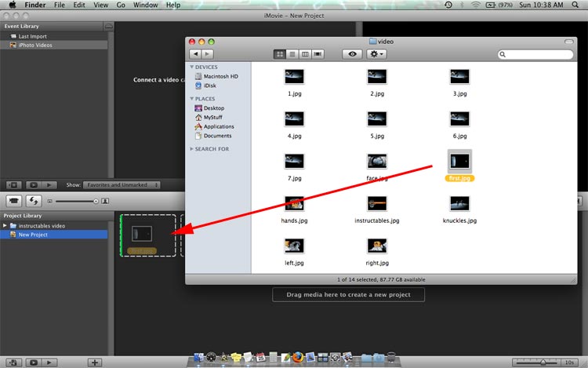Image resolution: width=588 pixels, height=368 pixels.
Task: Open Desktop in Finder sidebar
Action: coord(209,108)
